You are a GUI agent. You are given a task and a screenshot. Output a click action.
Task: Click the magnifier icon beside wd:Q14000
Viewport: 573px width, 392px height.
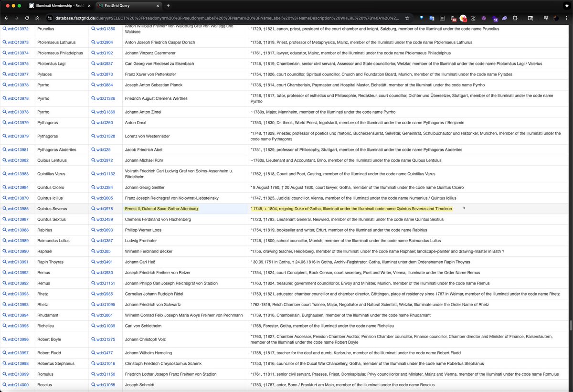[5, 385]
